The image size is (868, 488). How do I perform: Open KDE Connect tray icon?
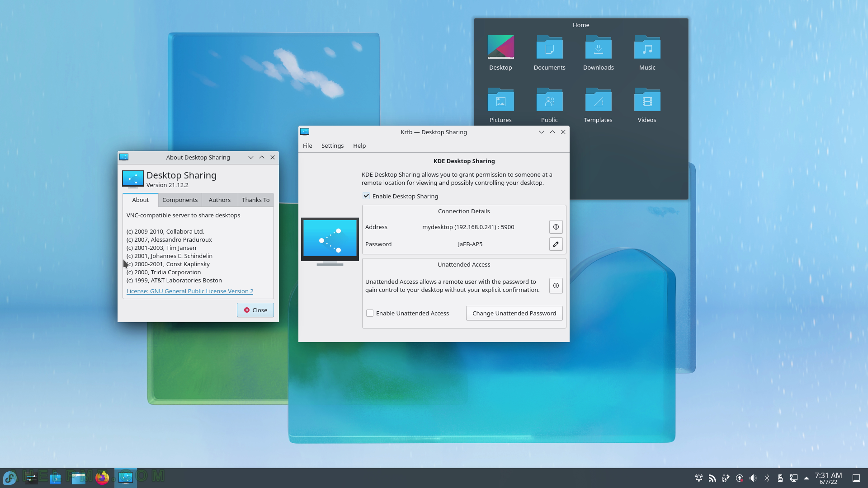tap(726, 478)
